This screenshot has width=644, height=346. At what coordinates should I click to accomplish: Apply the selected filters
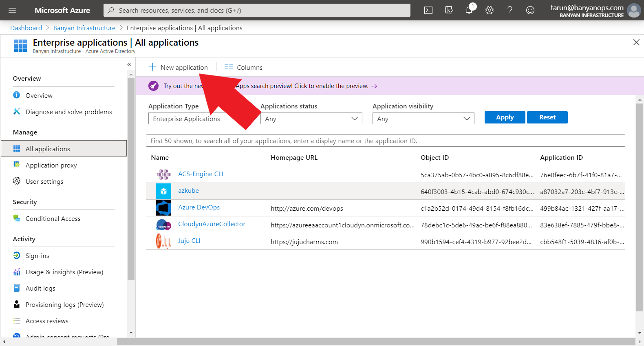pyautogui.click(x=505, y=117)
